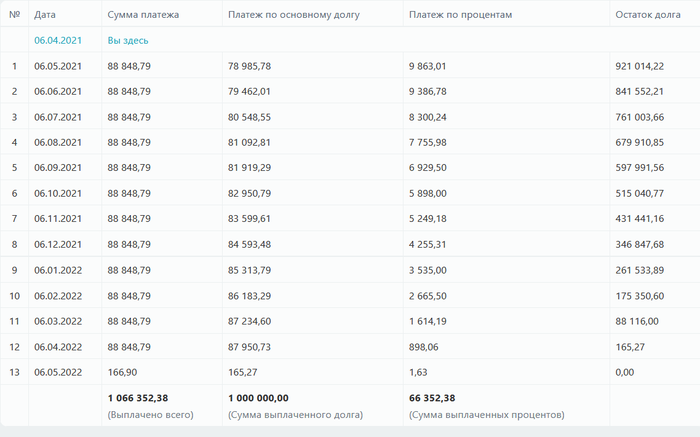This screenshot has height=437, width=700.
Task: Select total principal 1 000 000,00
Action: (x=258, y=397)
